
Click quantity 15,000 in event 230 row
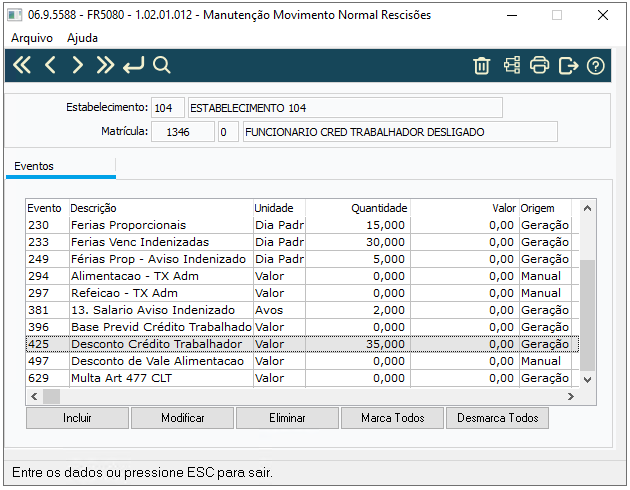(385, 225)
